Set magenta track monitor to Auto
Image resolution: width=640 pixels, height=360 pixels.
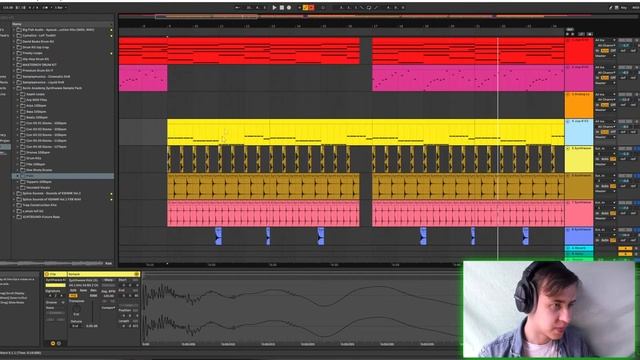pos(604,78)
